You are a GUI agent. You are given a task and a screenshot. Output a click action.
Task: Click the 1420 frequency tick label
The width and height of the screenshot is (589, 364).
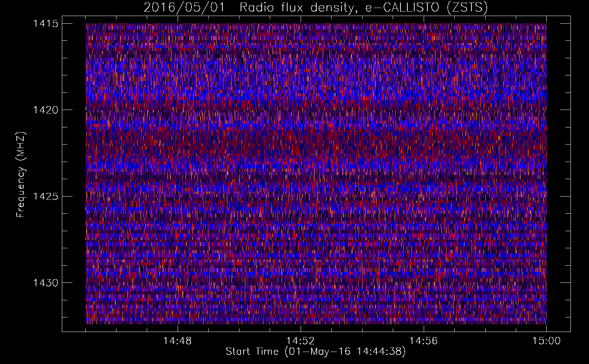point(46,110)
